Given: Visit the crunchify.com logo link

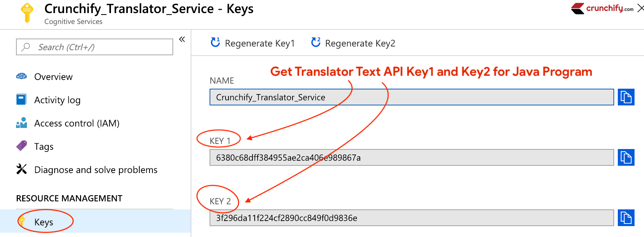Looking at the screenshot, I should pyautogui.click(x=604, y=8).
